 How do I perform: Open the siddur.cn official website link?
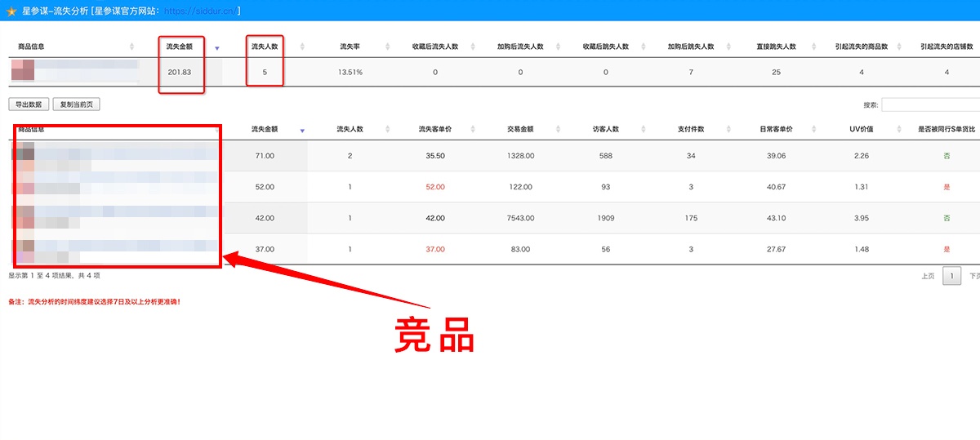[199, 11]
